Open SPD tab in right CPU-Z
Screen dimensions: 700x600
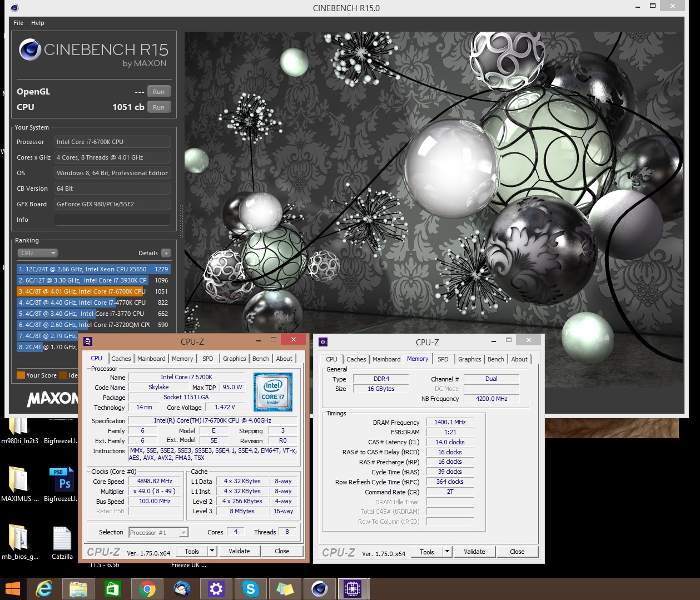[443, 359]
